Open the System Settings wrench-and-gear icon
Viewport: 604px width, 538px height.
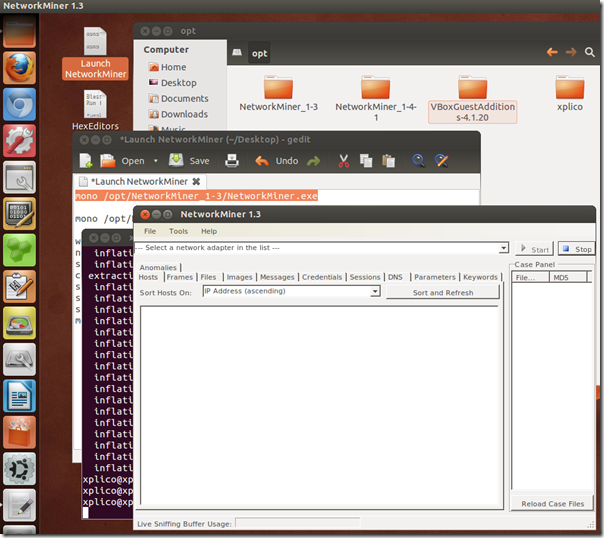(19, 141)
